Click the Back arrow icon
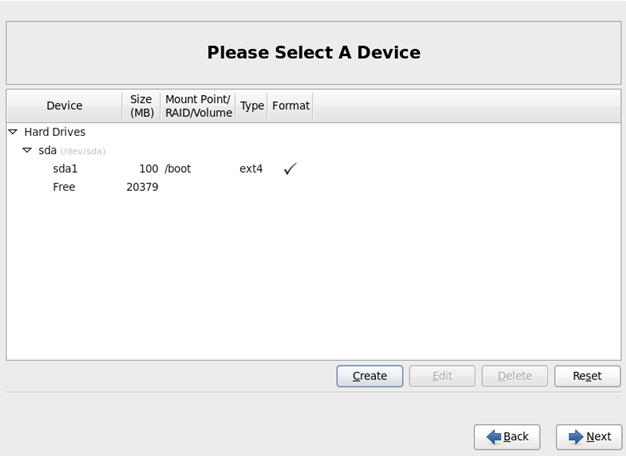The height and width of the screenshot is (456, 626). [x=494, y=437]
